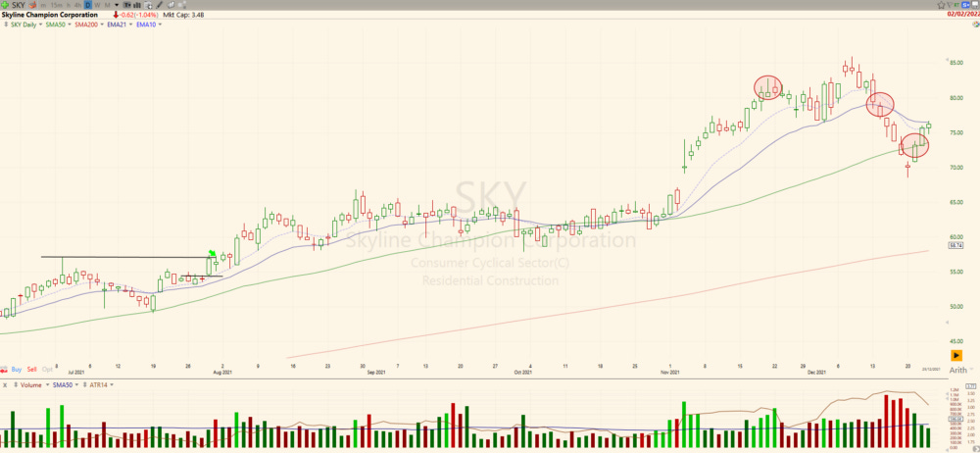Click the trade arrows icon left of Buy
This screenshot has height=453, width=980.
coord(4,369)
